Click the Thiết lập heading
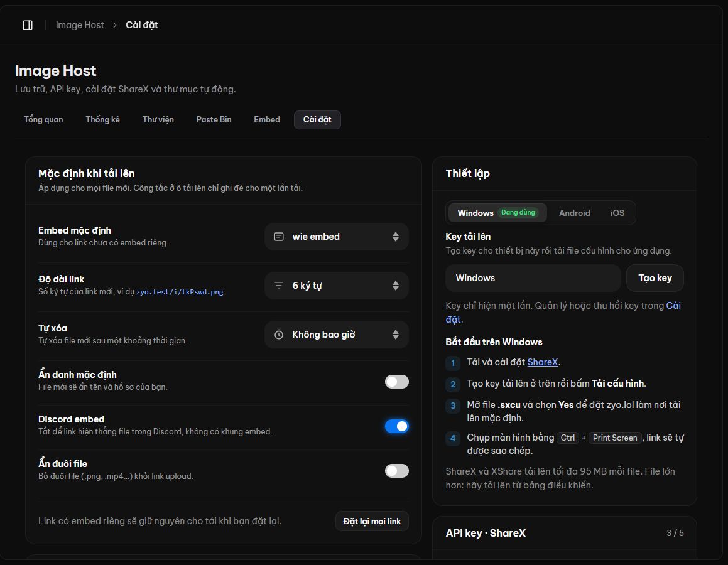Image resolution: width=728 pixels, height=565 pixels. [467, 173]
